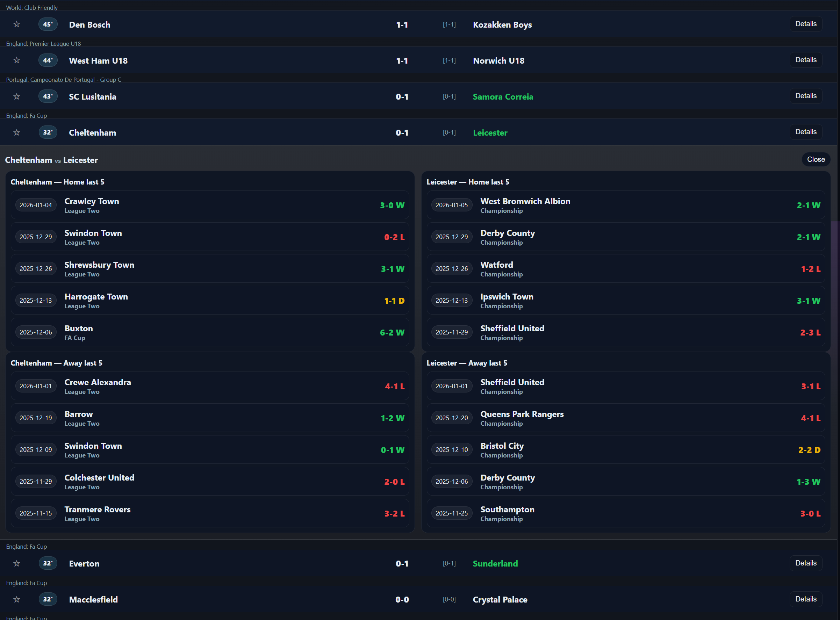Toggle Details for Cheltenham vs Leicester
Screen dimensions: 840x620
(805, 132)
